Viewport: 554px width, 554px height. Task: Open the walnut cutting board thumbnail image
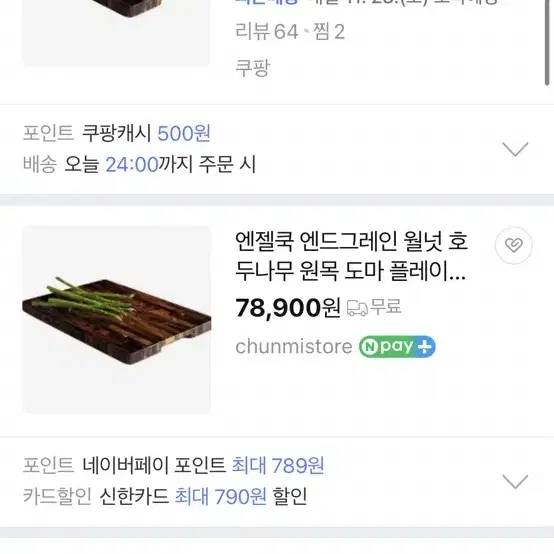tap(117, 320)
